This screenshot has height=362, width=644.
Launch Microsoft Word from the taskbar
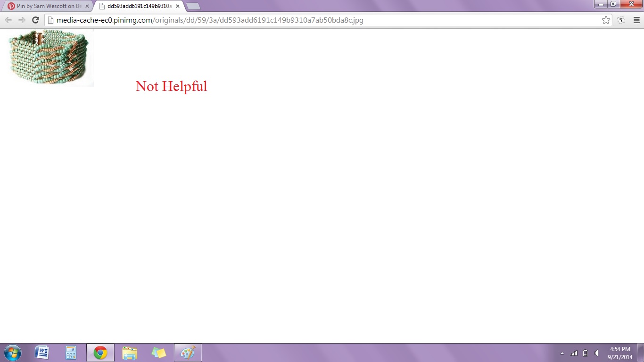coord(42,353)
